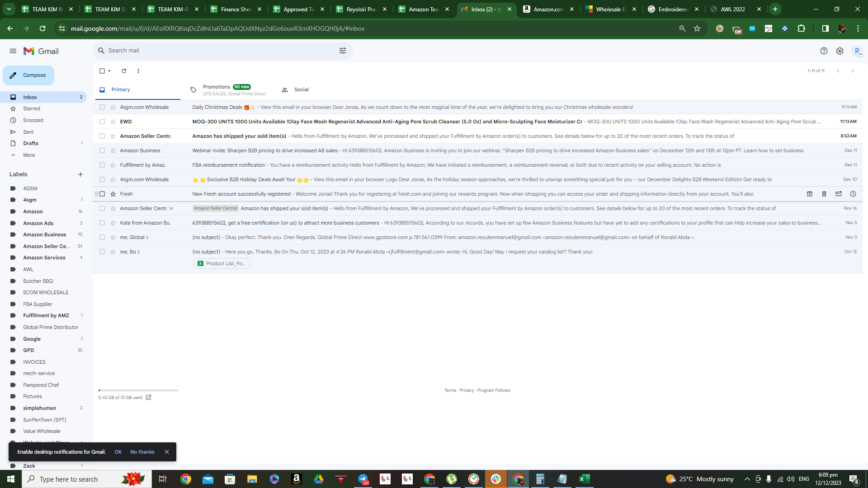Expand the tab search dropdown
868x488 pixels.
coord(9,9)
